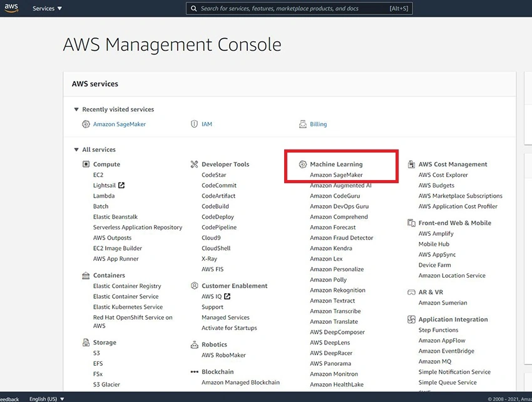Click external link icon next to AWS IQ
The image size is (532, 402).
pos(227,296)
